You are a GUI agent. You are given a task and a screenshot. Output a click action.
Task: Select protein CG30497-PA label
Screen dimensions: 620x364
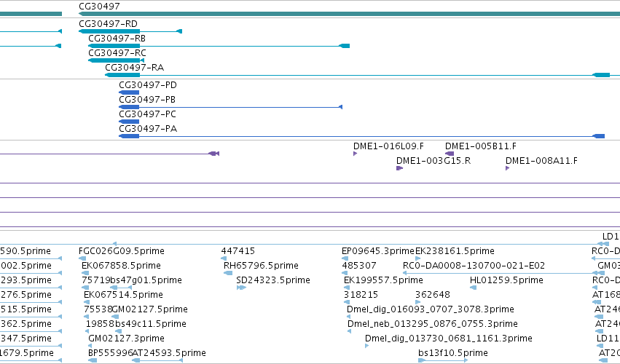tap(148, 129)
